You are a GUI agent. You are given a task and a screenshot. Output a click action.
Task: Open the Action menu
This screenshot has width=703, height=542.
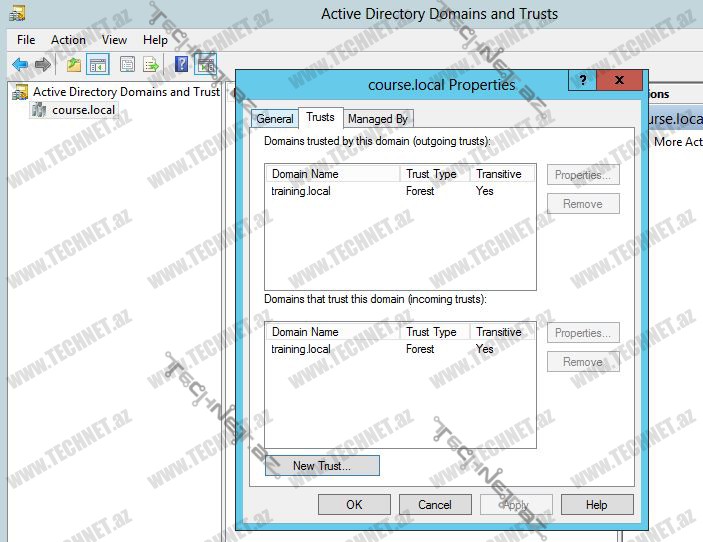click(68, 40)
